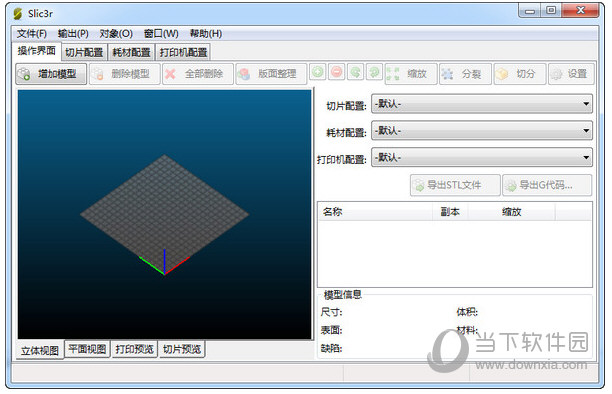Click the red minus fewer-copies icon
The width and height of the screenshot is (612, 394).
336,72
